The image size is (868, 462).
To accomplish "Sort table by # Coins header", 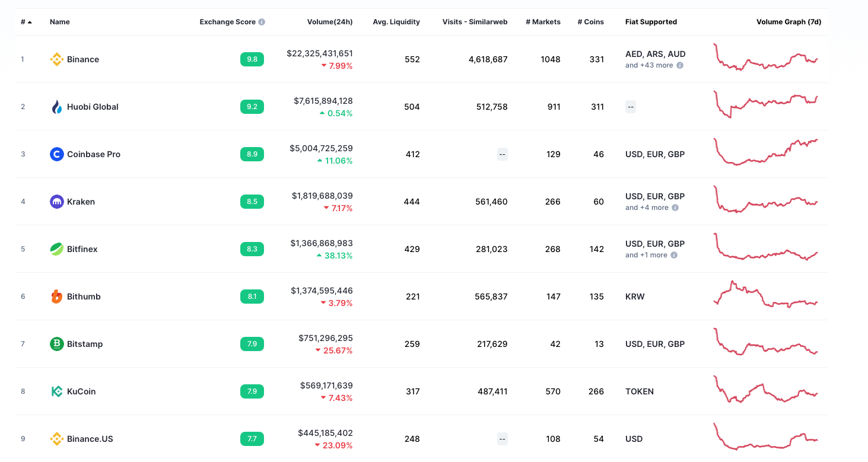I will pos(591,22).
